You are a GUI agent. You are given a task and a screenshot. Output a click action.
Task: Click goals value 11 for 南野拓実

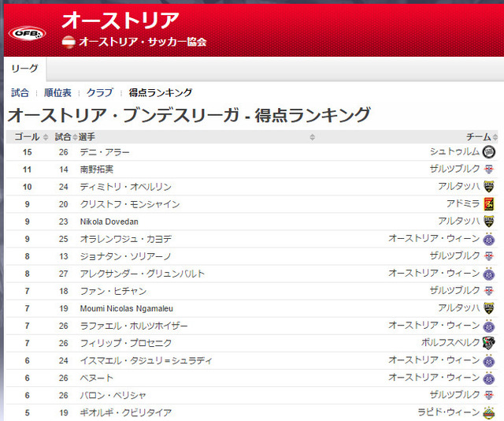28,170
